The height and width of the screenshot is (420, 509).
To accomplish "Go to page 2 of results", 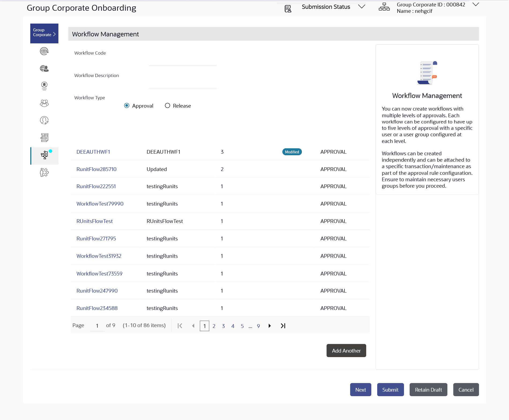I will (x=214, y=326).
